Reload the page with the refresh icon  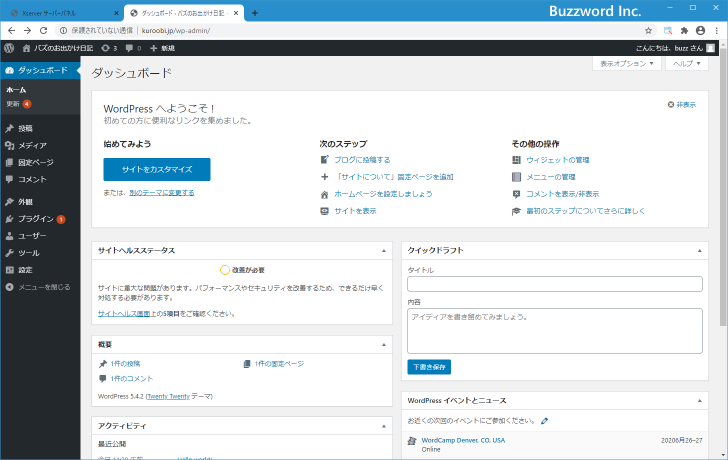pos(44,30)
